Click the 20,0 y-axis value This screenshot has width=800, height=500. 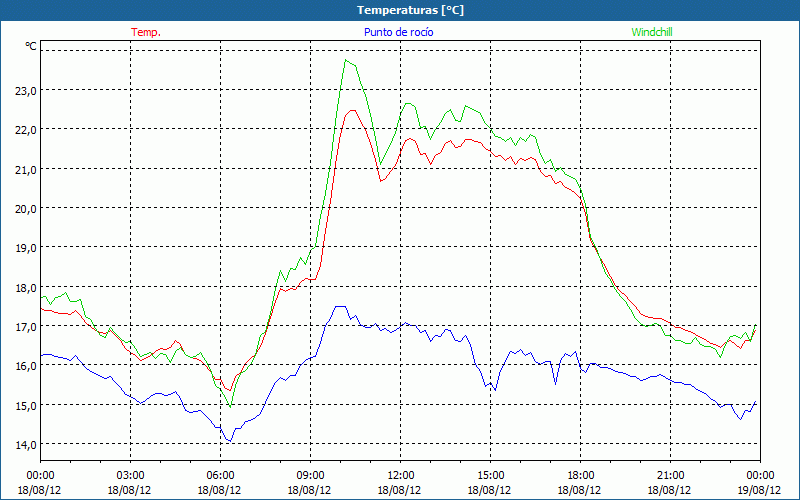point(26,209)
